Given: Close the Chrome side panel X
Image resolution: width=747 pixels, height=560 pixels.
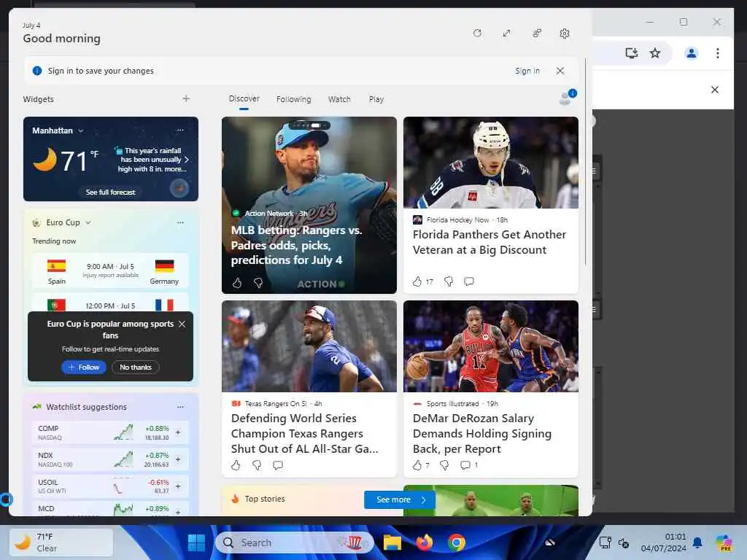Looking at the screenshot, I should [715, 90].
